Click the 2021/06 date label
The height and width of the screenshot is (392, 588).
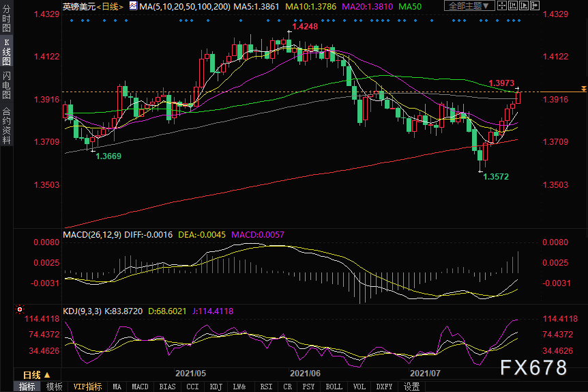[305, 374]
